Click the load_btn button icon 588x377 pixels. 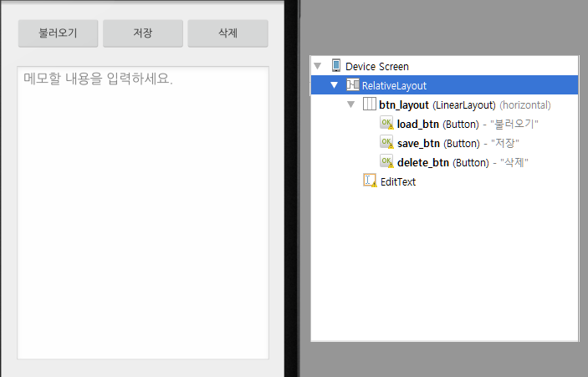[386, 123]
